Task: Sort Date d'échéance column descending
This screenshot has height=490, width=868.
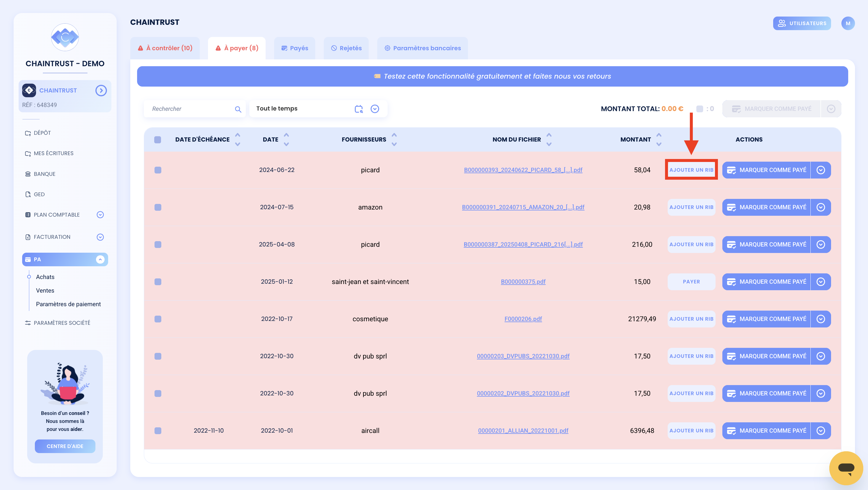Action: click(x=238, y=144)
